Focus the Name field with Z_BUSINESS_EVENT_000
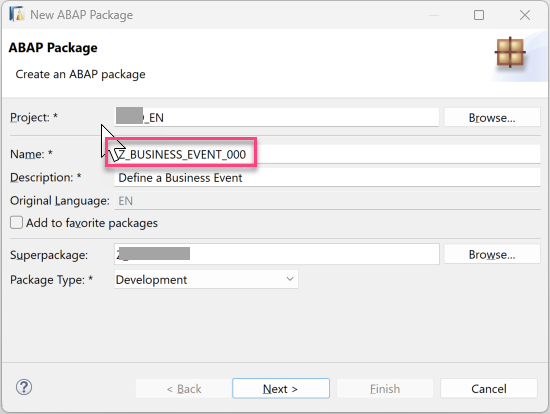550x414 pixels. point(327,154)
